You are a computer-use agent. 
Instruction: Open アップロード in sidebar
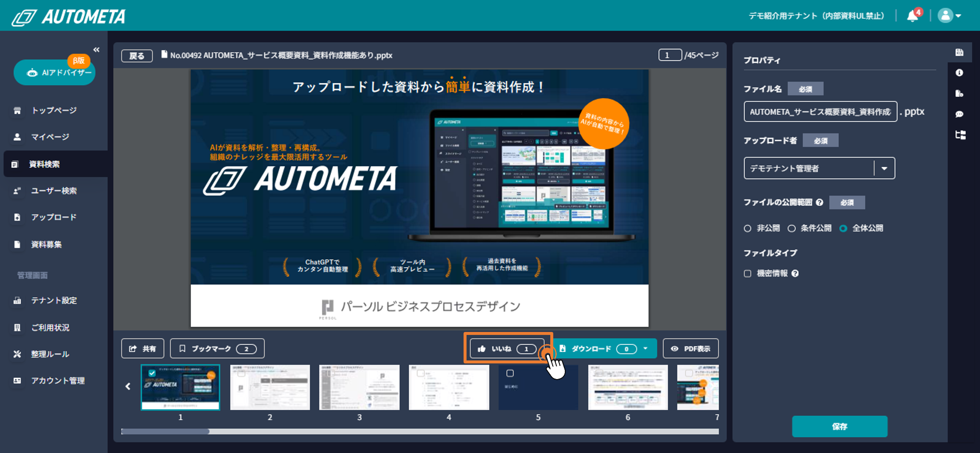pyautogui.click(x=54, y=217)
